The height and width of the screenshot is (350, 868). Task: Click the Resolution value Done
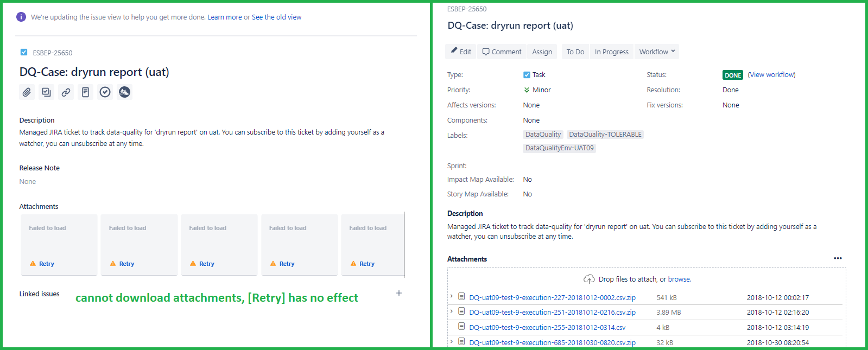730,90
